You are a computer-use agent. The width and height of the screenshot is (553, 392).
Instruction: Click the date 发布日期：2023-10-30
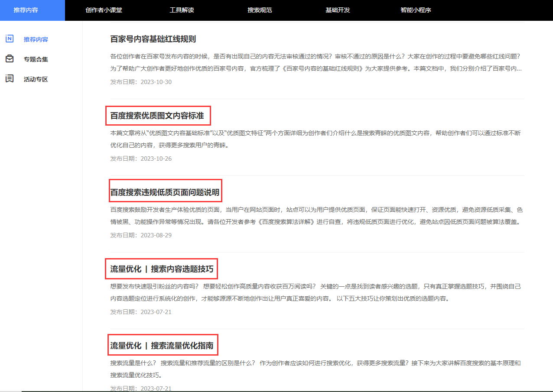(x=141, y=82)
